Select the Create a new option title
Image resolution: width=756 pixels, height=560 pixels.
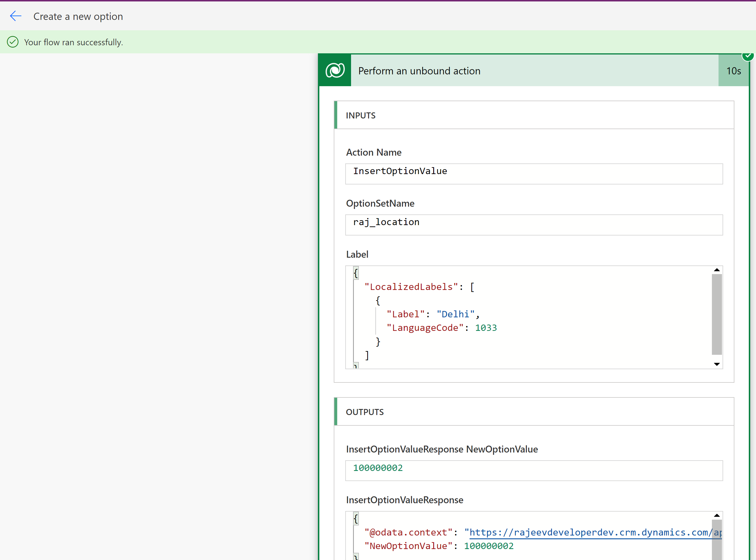click(x=78, y=16)
